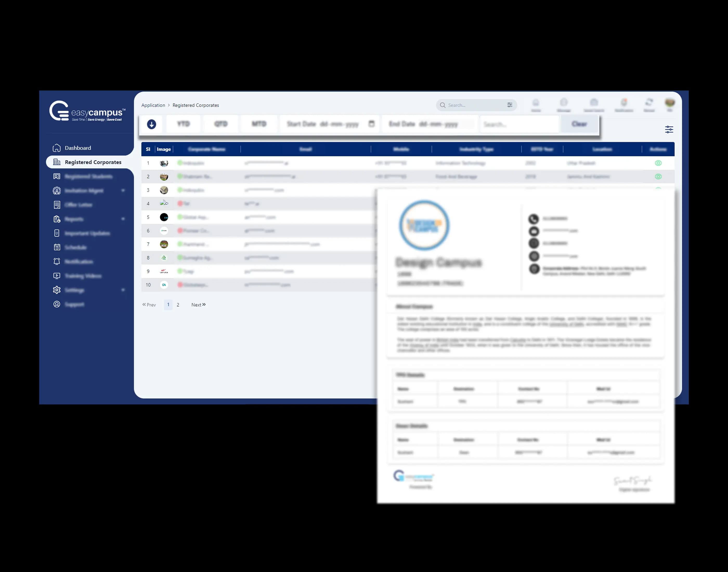
Task: Expand the Settings sidebar submenu
Action: 123,290
